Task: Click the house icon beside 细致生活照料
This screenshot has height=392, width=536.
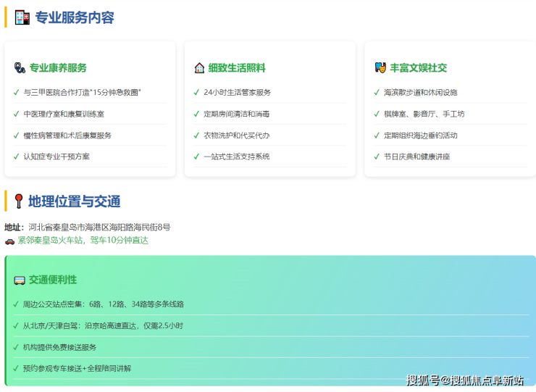Action: [x=199, y=67]
